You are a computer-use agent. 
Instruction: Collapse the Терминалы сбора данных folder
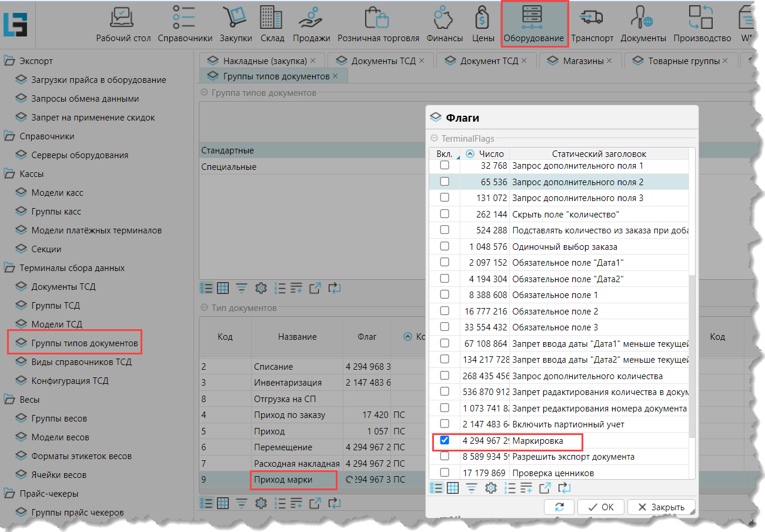point(9,268)
